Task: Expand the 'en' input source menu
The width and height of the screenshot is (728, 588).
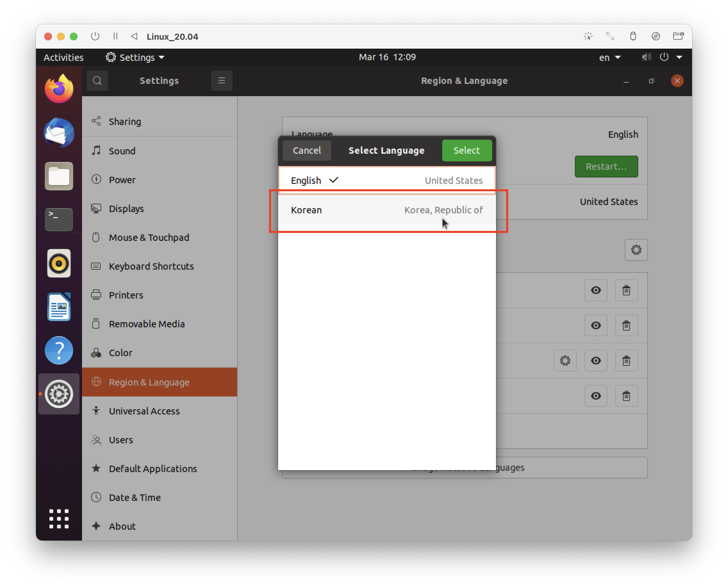Action: 609,58
